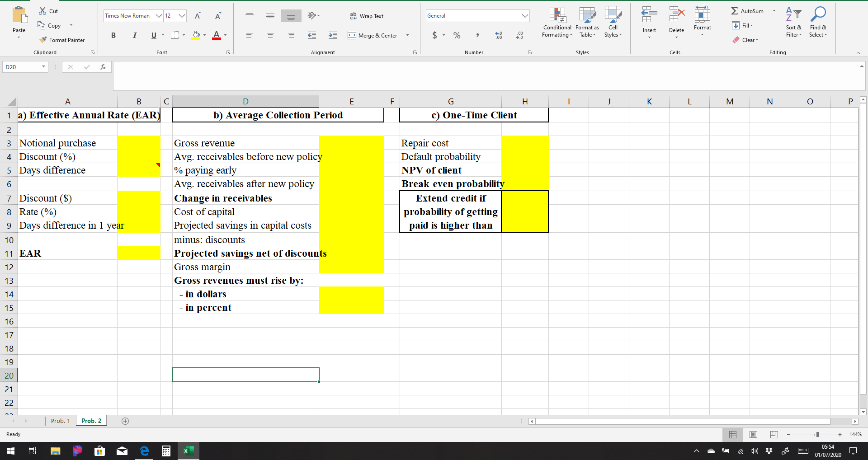Open Font dialog launcher
This screenshot has width=868, height=460.
click(228, 52)
